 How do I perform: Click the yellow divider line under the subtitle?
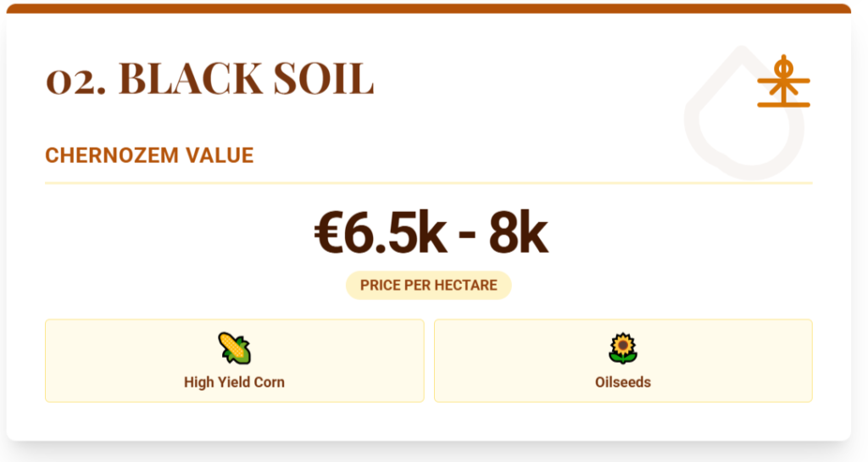point(428,182)
